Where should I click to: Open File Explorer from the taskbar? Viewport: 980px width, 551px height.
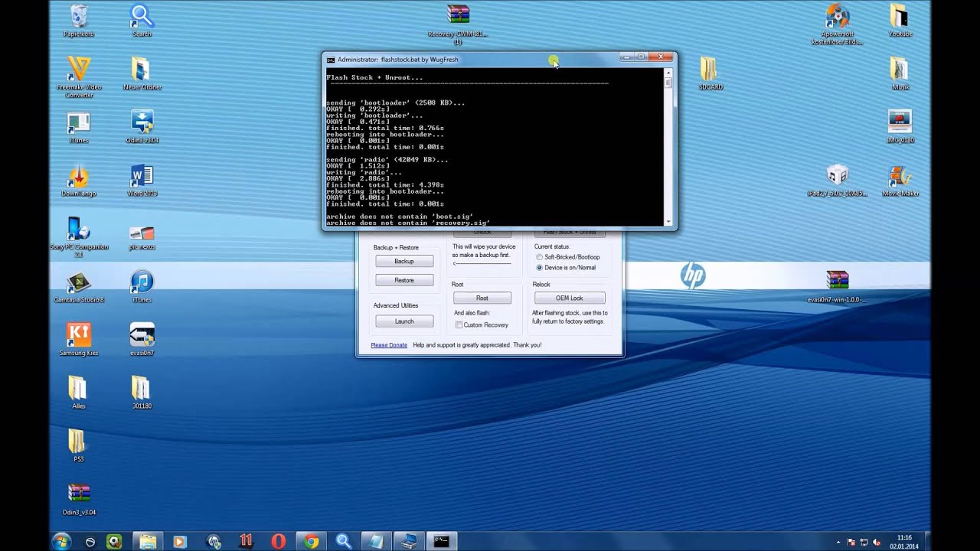click(x=147, y=541)
